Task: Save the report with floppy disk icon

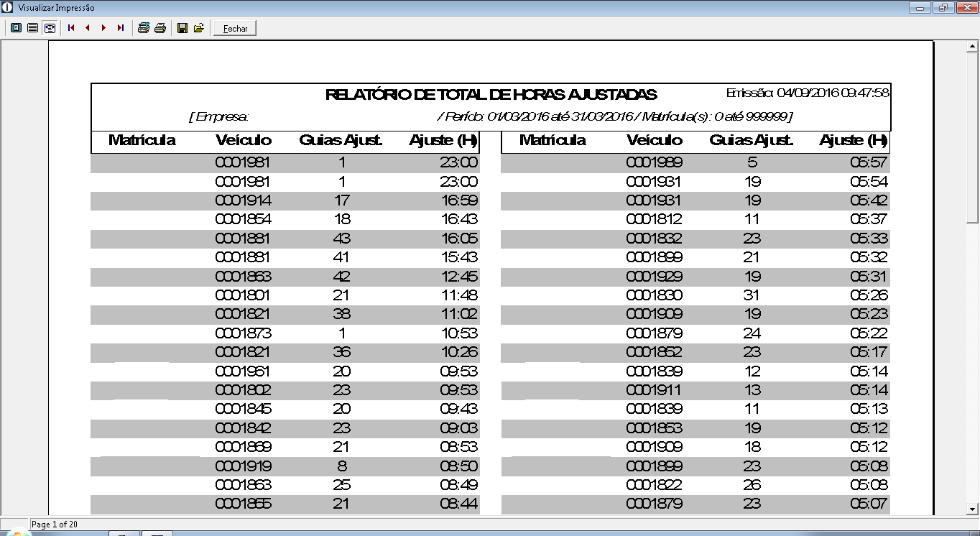Action: pos(182,28)
